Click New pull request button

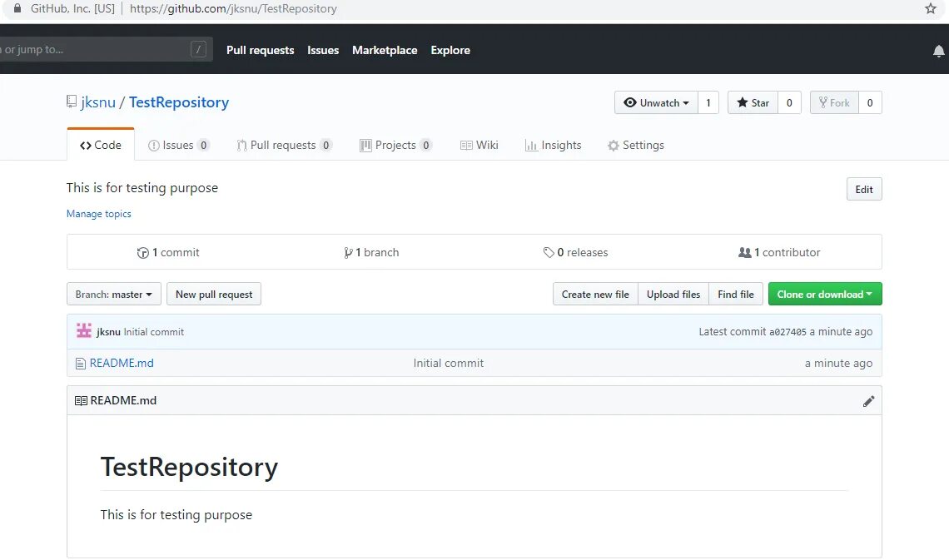tap(214, 295)
